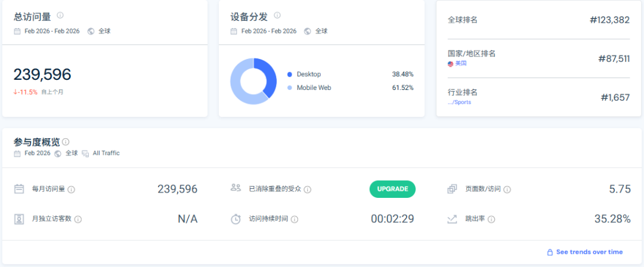Click the 35.28% bounce rate value
Viewport: 644px width, 267px height.
click(612, 219)
